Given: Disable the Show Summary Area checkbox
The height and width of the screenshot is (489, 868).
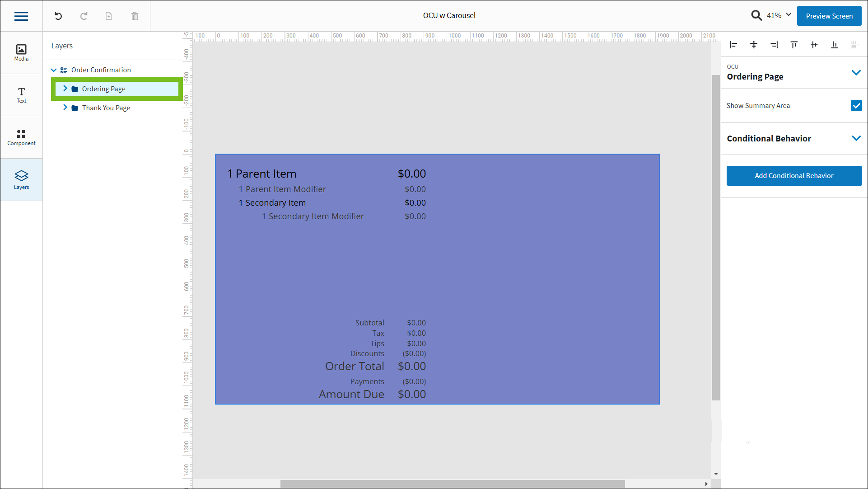Looking at the screenshot, I should pyautogui.click(x=856, y=105).
